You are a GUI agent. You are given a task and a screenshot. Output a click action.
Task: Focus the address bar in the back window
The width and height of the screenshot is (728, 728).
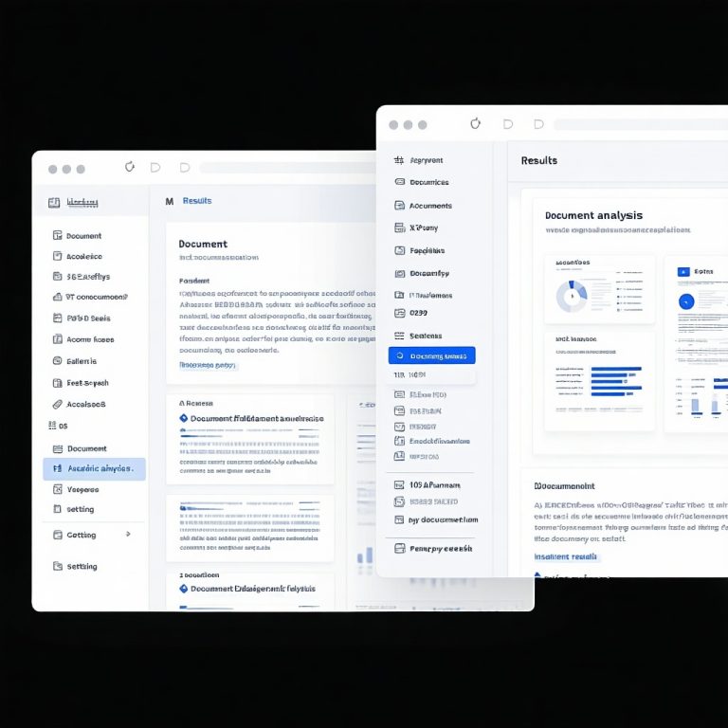tap(288, 168)
